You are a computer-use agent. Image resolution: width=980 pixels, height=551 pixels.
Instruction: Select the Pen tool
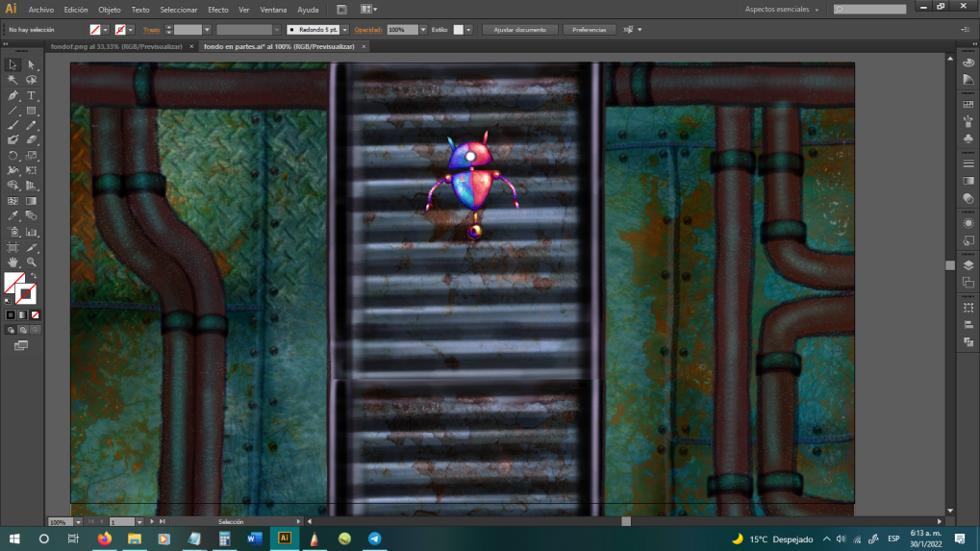[x=13, y=95]
